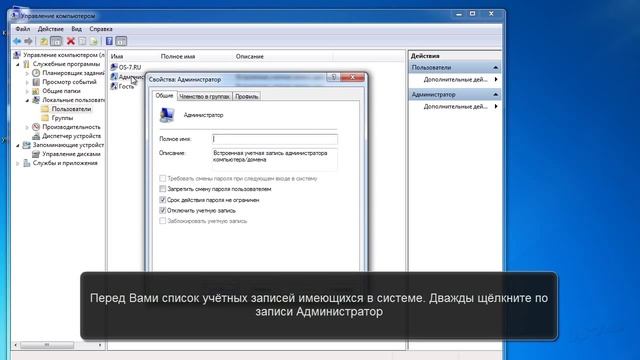Open the Вид menu
The image size is (640, 360).
tap(76, 29)
